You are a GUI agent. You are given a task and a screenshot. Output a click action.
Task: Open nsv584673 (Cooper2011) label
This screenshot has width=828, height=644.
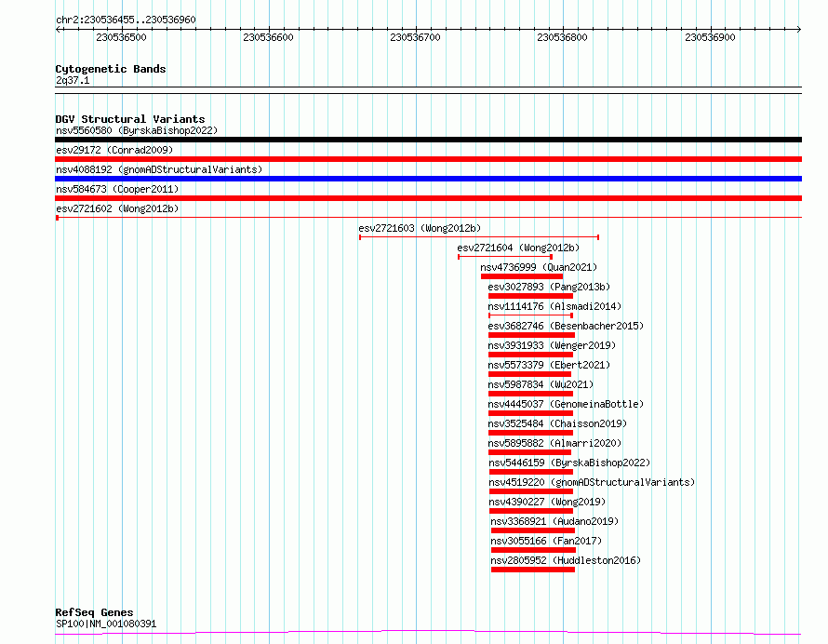pos(117,189)
